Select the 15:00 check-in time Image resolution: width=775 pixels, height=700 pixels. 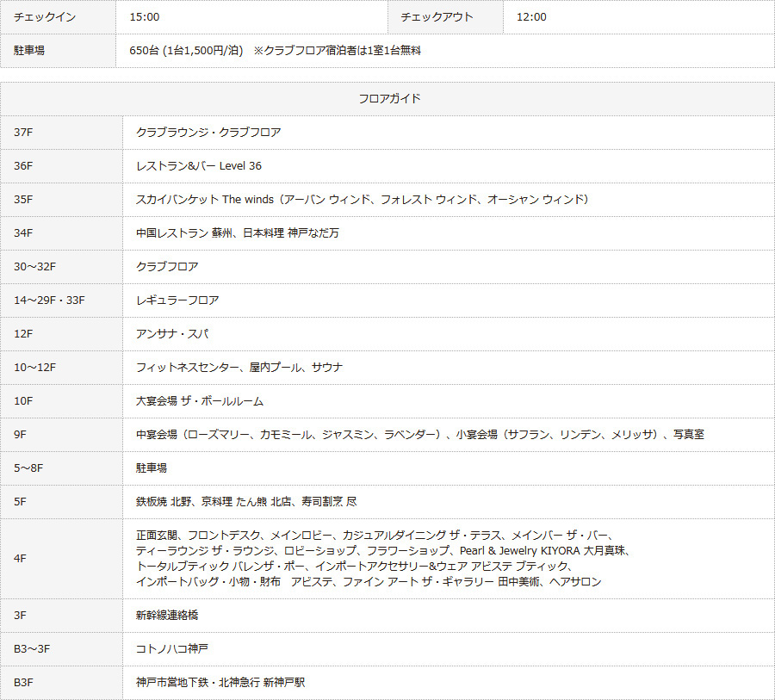145,17
